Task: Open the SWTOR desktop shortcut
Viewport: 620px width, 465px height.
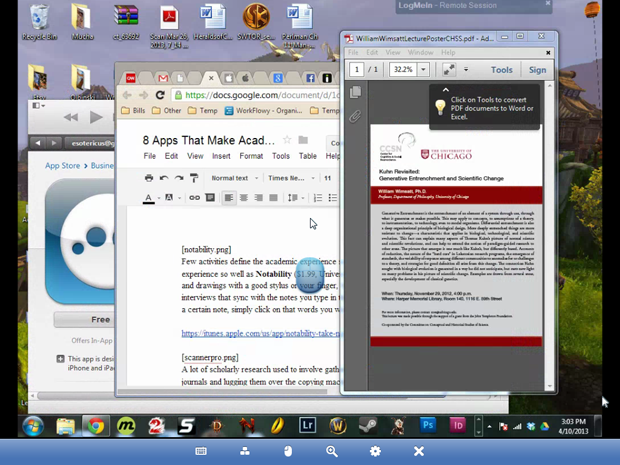Action: (x=256, y=23)
